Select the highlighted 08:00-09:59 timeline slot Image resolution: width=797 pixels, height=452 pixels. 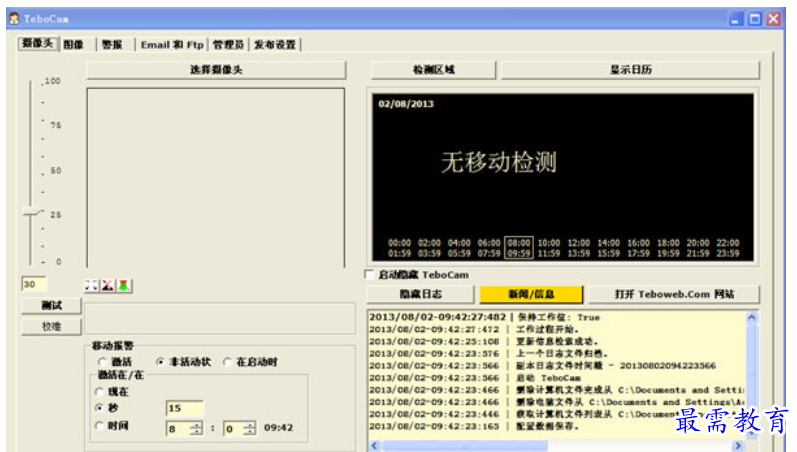(x=519, y=248)
